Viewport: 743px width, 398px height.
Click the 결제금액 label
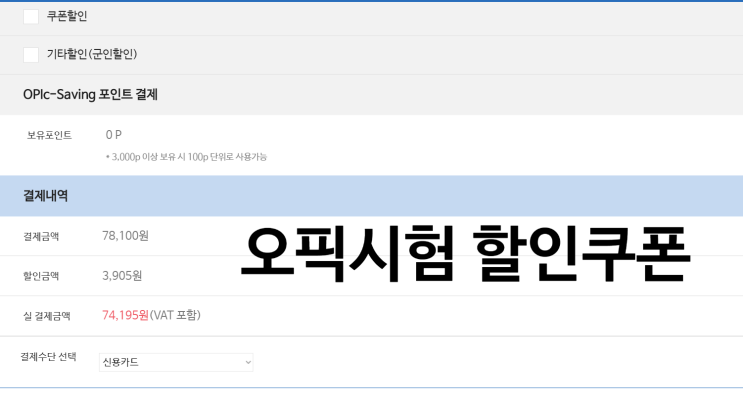click(x=41, y=236)
